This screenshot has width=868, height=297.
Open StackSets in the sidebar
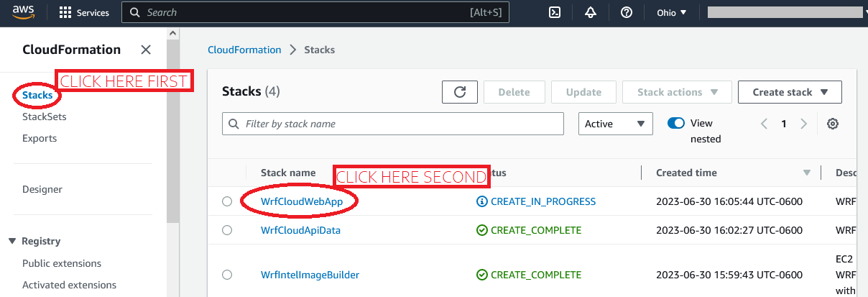(x=45, y=116)
